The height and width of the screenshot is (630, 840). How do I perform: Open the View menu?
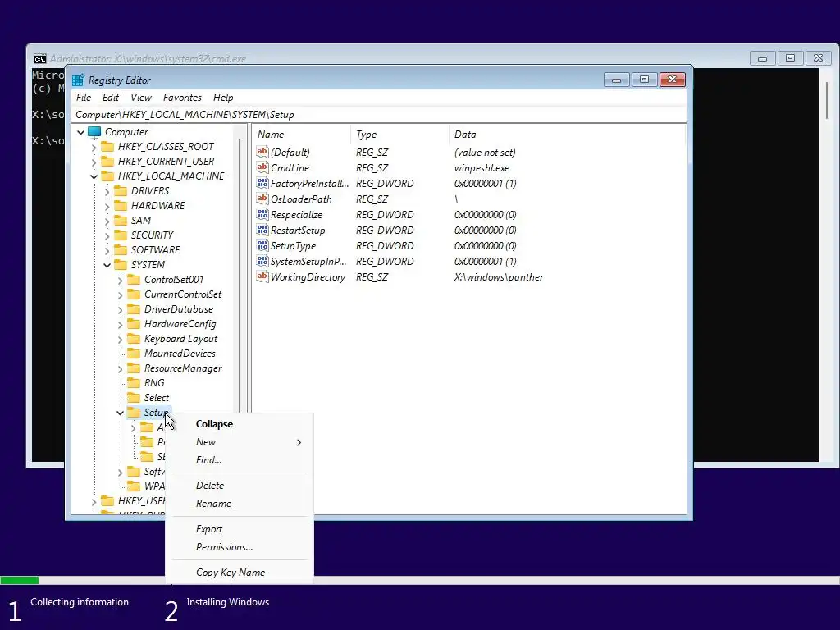[141, 98]
